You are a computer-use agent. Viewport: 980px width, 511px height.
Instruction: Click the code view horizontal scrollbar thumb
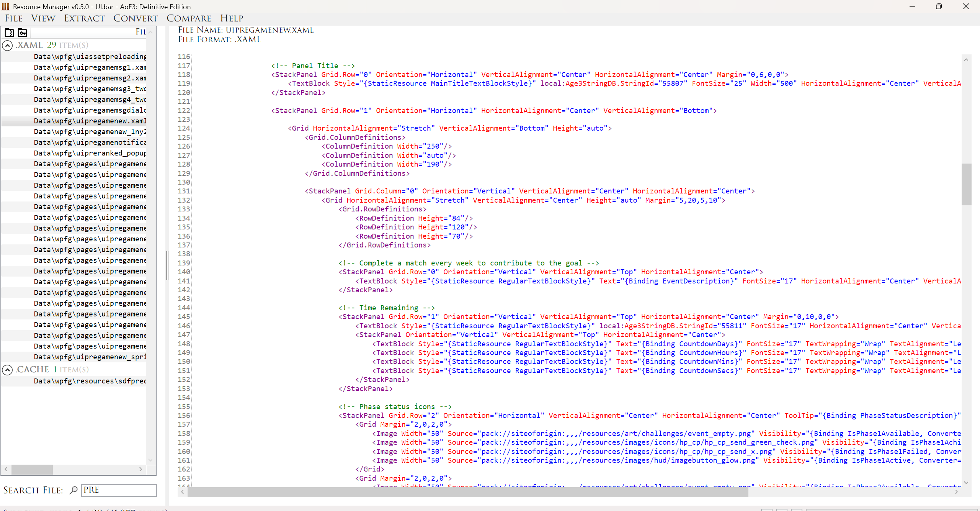tap(467, 492)
